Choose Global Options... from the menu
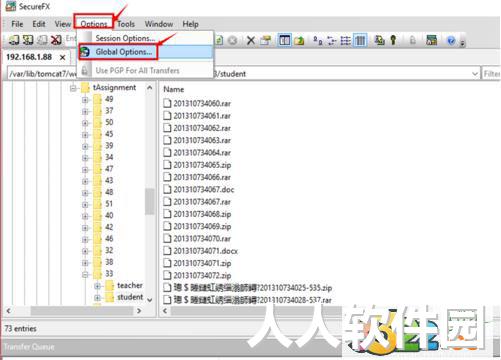The height and width of the screenshot is (360, 501). click(146, 52)
